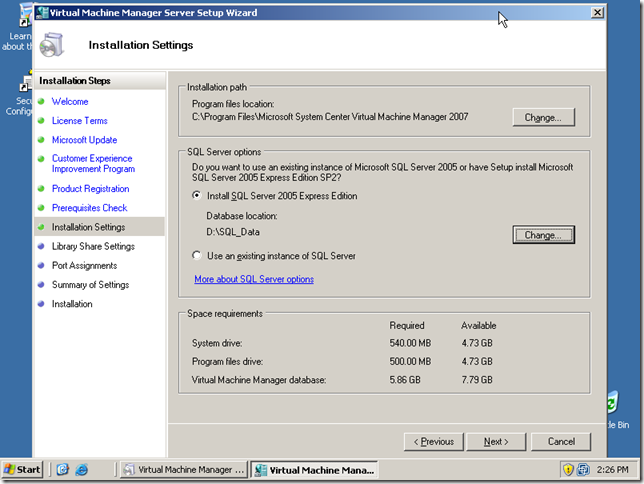Switch to first Virtual Machine Manager taskbar window
Viewport: 644px width, 484px height.
184,470
